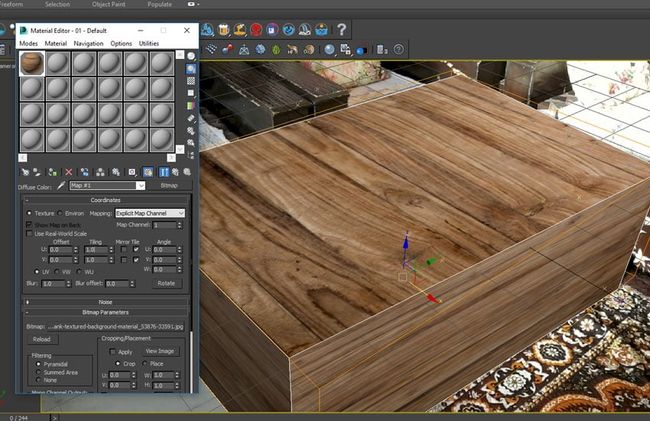Screen dimensions: 650x421
Task: Click the Rotate button
Action: pos(166,283)
